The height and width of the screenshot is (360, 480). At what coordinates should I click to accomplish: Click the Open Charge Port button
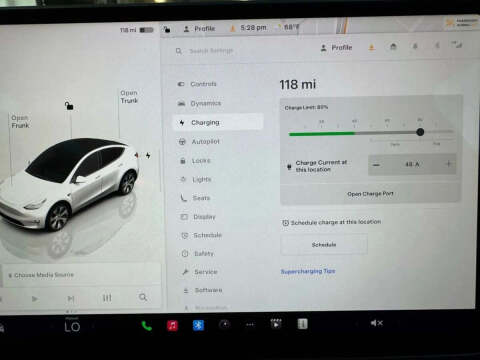point(370,194)
